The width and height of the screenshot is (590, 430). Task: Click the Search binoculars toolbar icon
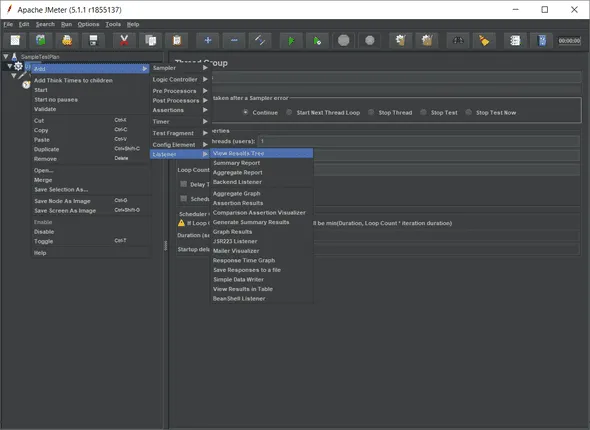pyautogui.click(x=458, y=40)
